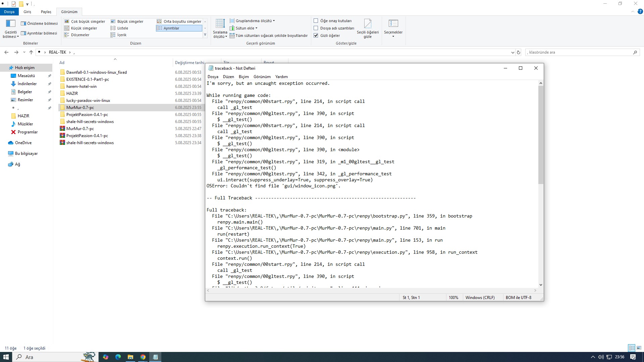Go back with the back arrow
The width and height of the screenshot is (644, 362).
coord(6,52)
